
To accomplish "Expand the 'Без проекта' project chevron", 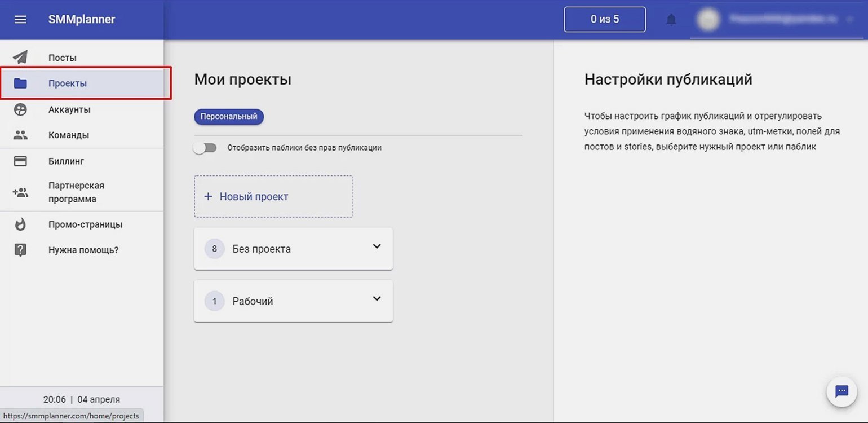I will pos(377,246).
